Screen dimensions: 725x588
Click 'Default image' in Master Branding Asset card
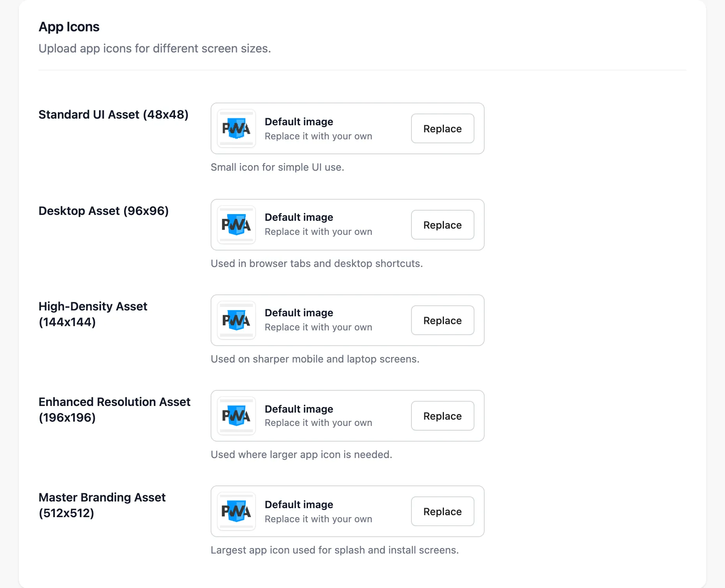pyautogui.click(x=299, y=505)
